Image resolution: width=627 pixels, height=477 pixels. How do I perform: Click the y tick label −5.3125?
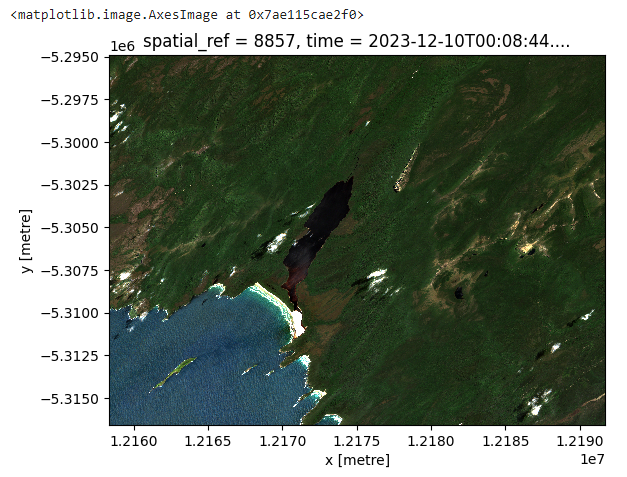(70, 356)
